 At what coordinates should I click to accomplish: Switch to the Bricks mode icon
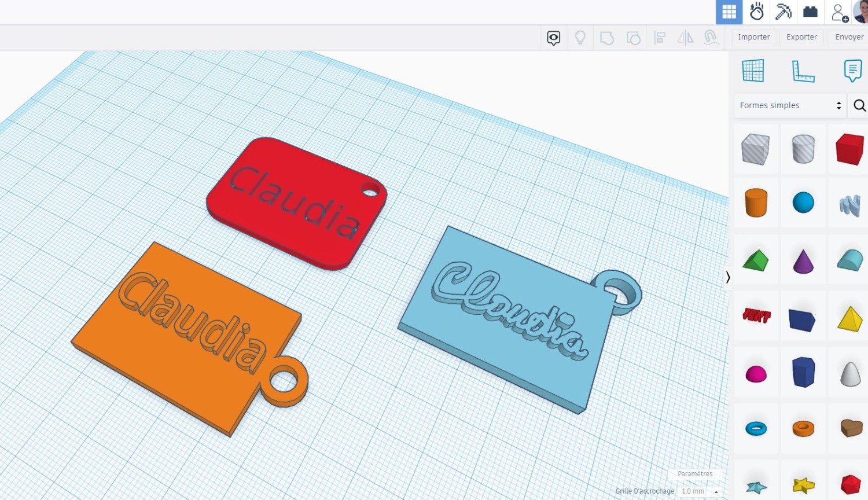(x=811, y=12)
